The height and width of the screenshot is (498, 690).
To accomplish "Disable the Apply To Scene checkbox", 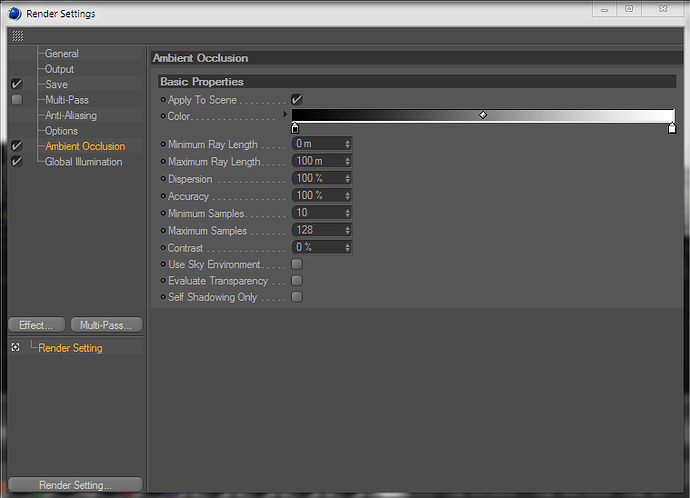I will (x=297, y=99).
